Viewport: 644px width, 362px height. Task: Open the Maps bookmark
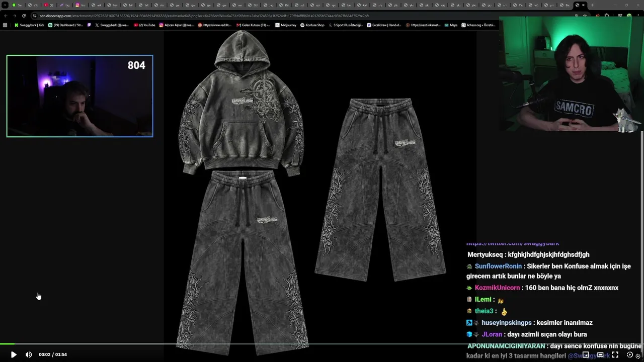pos(451,25)
